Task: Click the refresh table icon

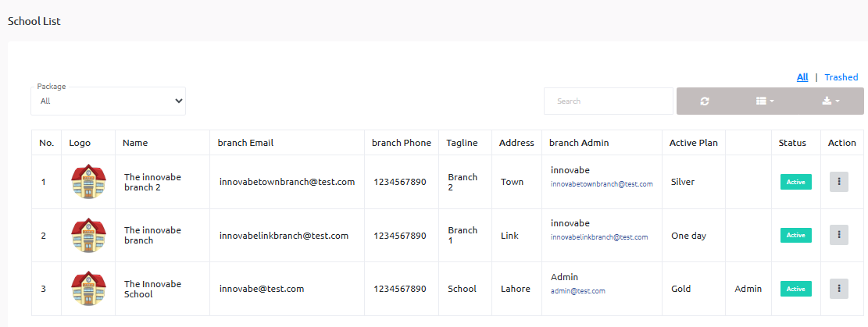Action: 705,101
